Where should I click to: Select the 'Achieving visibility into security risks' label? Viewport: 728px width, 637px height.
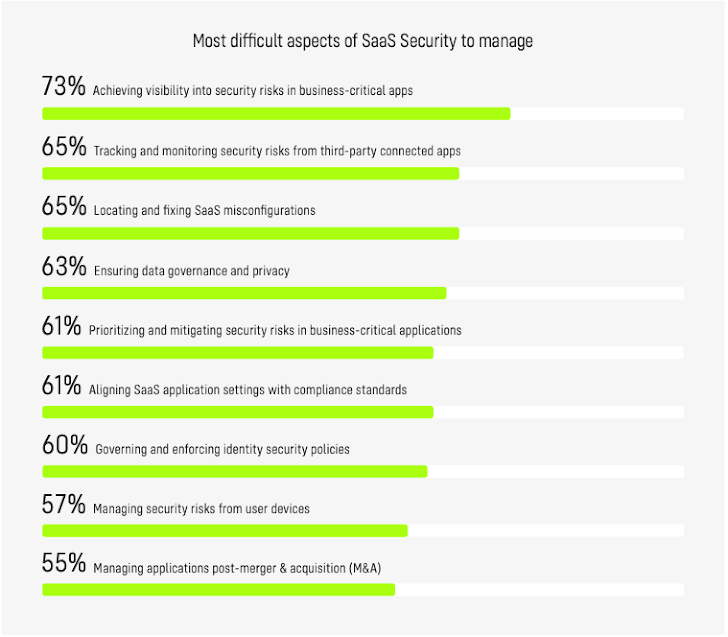tap(253, 91)
